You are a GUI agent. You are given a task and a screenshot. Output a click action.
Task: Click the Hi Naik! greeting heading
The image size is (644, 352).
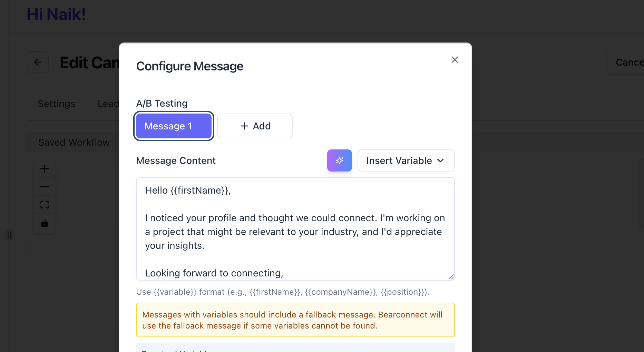[x=56, y=14]
